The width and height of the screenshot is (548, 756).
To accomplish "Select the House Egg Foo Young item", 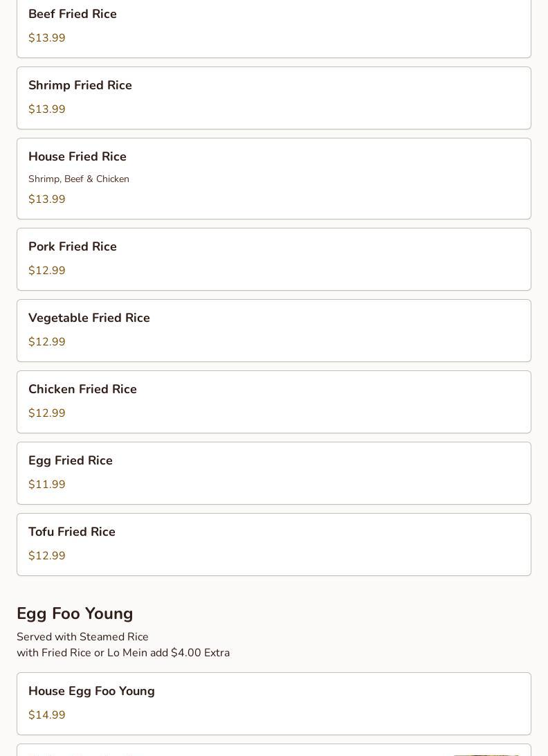I will click(x=274, y=703).
